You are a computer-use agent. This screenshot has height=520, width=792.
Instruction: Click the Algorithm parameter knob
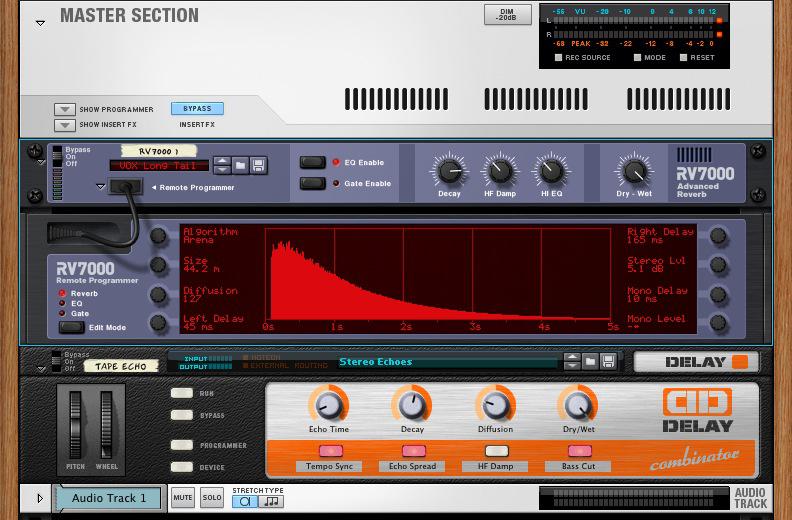click(159, 235)
